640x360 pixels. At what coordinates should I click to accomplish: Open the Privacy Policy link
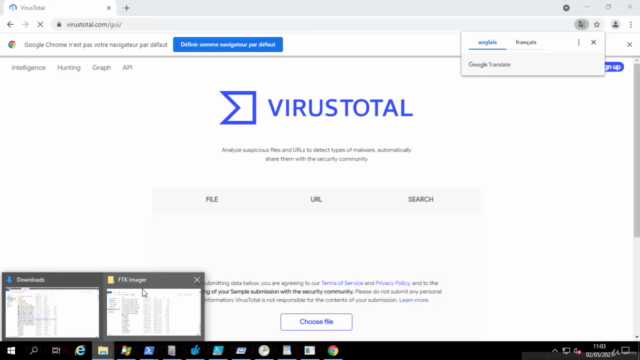click(392, 283)
